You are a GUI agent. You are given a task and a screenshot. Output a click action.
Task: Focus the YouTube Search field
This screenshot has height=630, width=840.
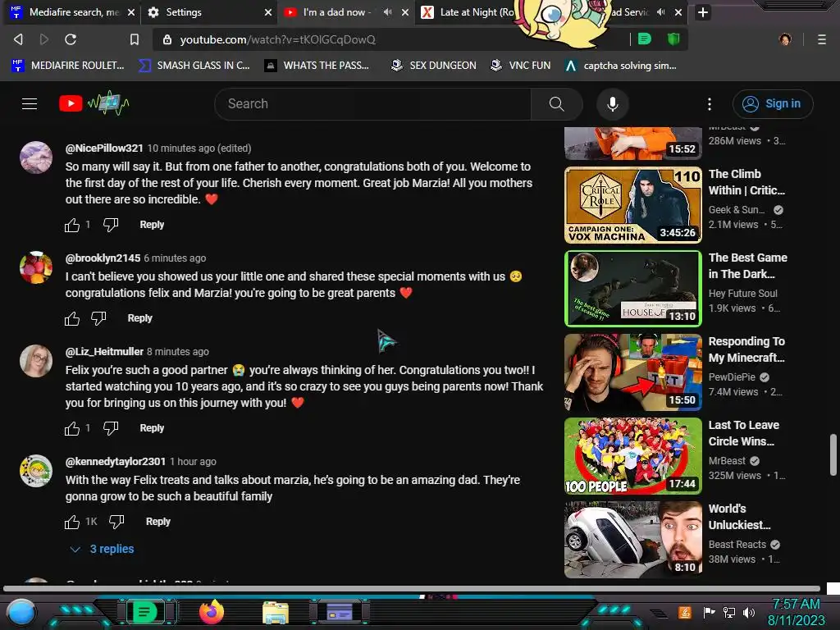point(373,104)
